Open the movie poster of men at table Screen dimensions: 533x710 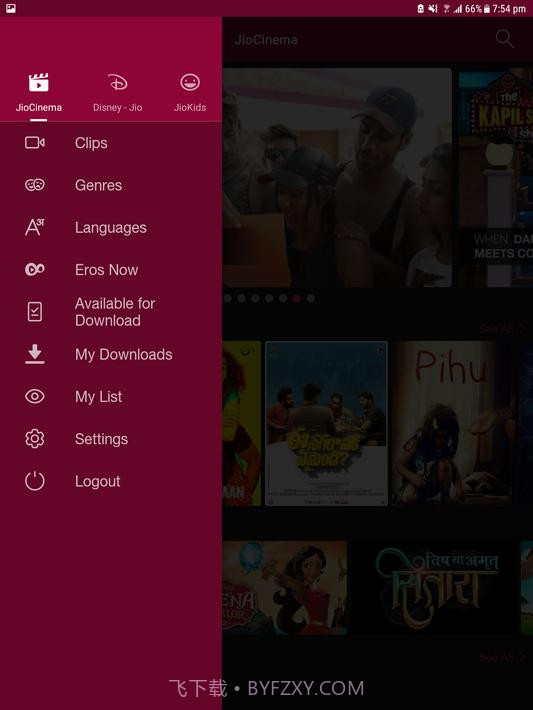[326, 423]
